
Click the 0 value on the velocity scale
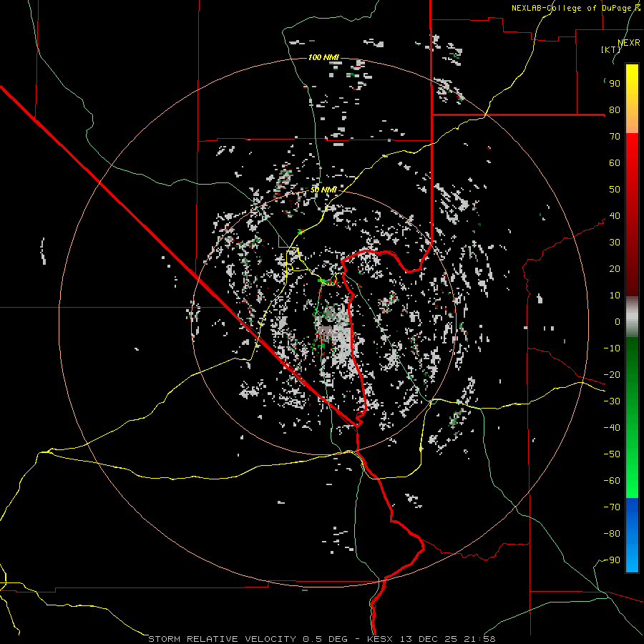[x=618, y=322]
